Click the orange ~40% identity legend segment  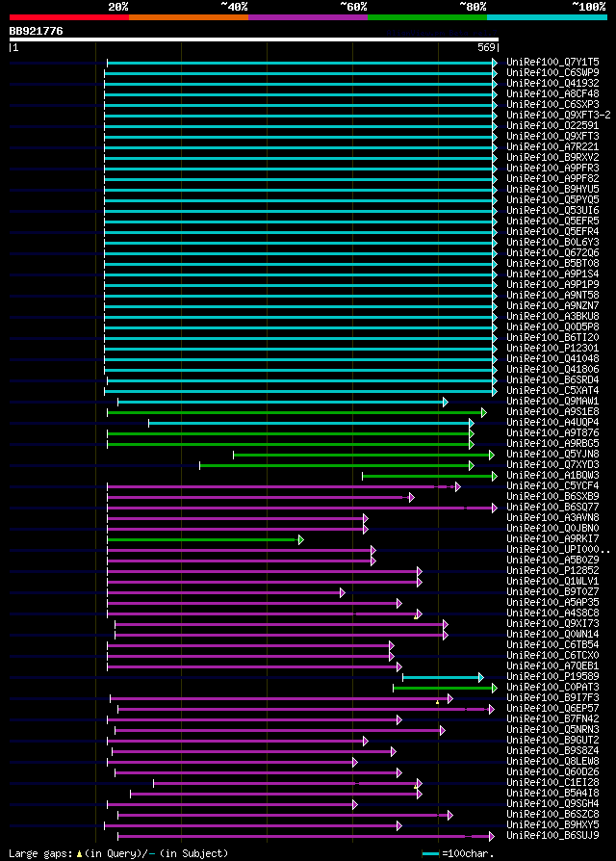(189, 17)
